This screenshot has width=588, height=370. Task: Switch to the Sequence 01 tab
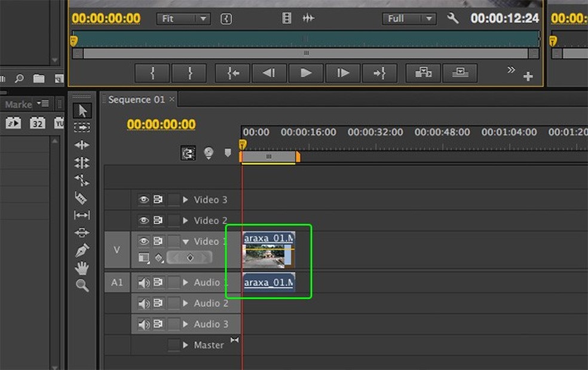coord(136,100)
